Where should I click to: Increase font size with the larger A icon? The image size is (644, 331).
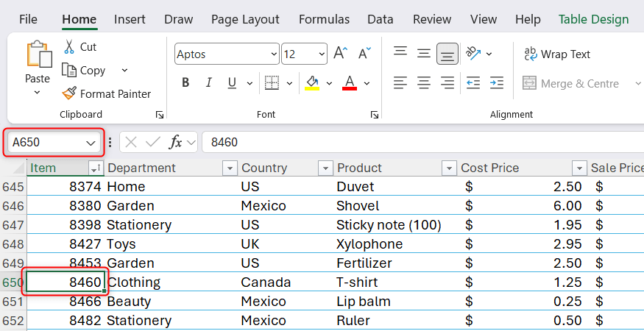tap(341, 54)
